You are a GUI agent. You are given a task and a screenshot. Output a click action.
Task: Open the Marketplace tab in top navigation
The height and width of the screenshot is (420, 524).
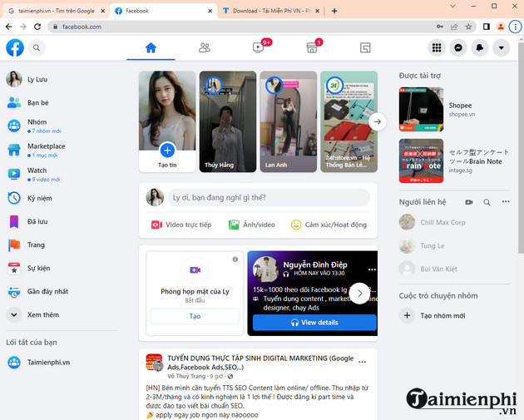pyautogui.click(x=312, y=47)
